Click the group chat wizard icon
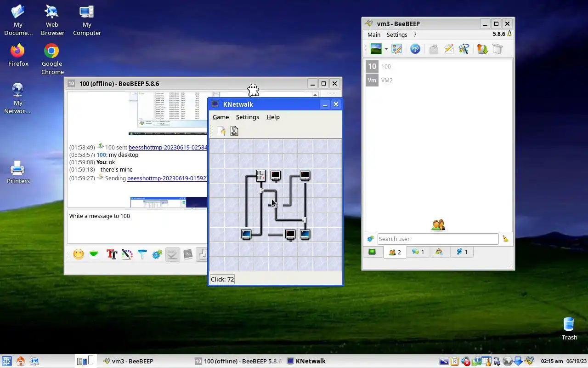 [x=464, y=49]
